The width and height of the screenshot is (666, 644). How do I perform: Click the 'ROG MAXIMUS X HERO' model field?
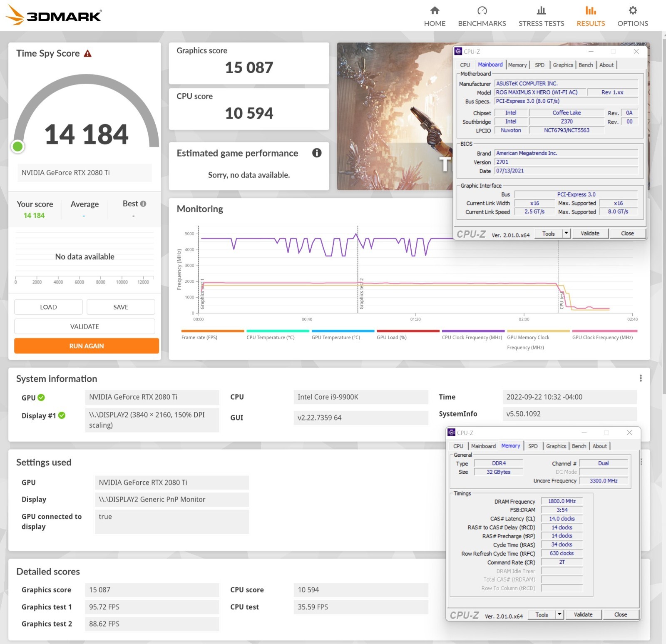tap(540, 92)
